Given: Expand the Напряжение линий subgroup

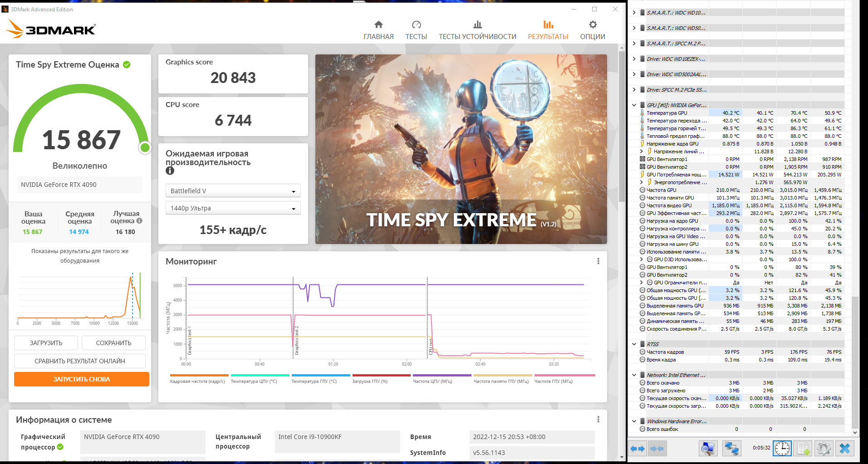Looking at the screenshot, I should (641, 151).
